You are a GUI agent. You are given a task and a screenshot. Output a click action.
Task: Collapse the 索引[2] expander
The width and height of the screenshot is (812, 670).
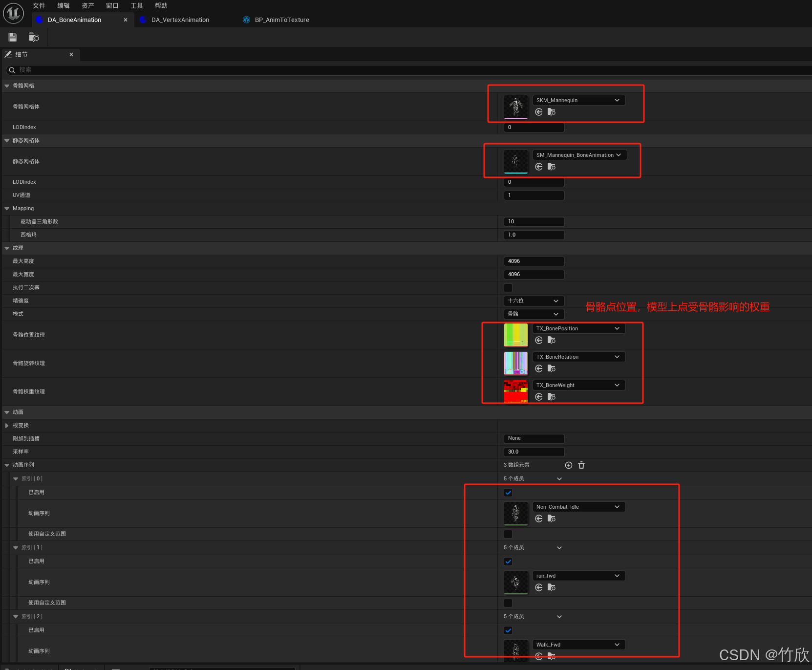(x=16, y=616)
